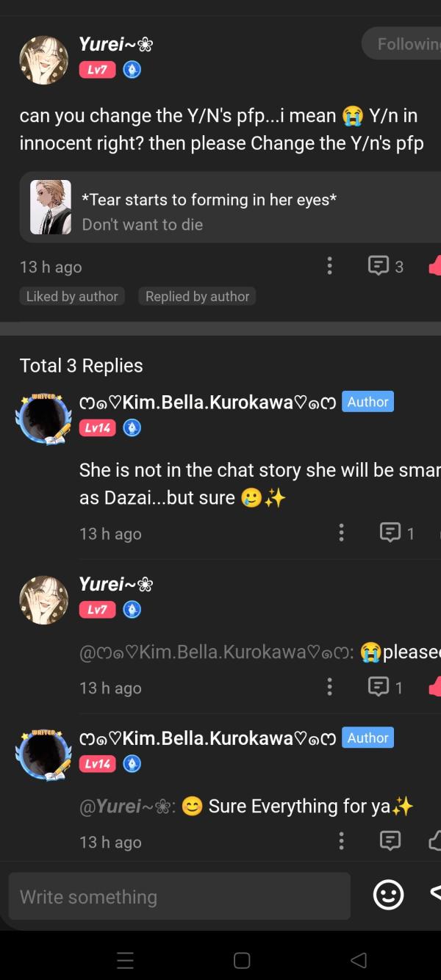Tap the @Yurei mention in the last reply
441x980 pixels.
coord(123,806)
